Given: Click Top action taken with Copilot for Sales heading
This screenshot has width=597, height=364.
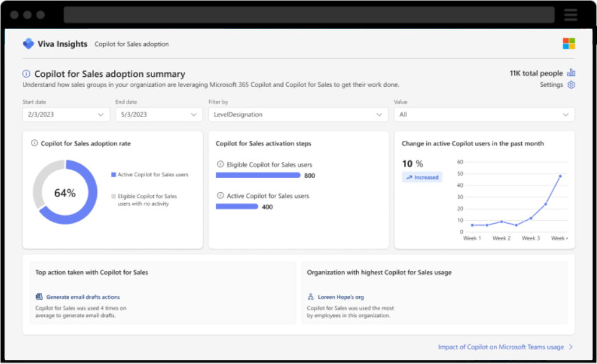Looking at the screenshot, I should pyautogui.click(x=92, y=273).
